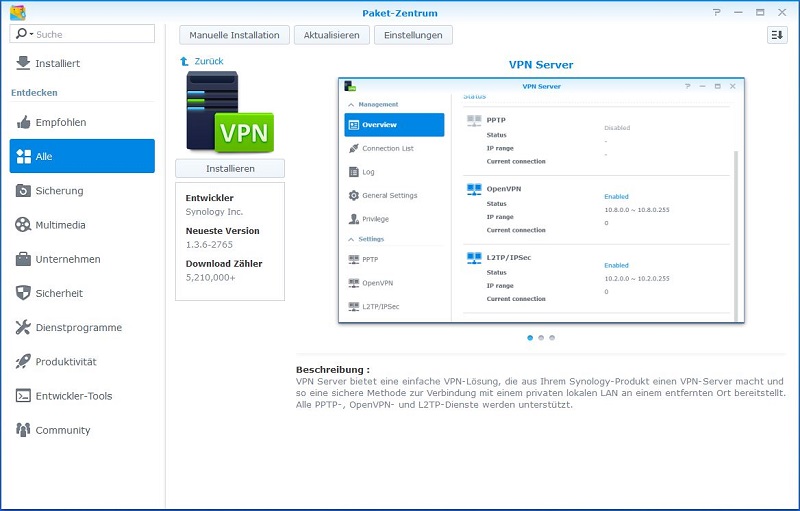Show the third screenshot via last pager dot
The height and width of the screenshot is (511, 800).
(x=552, y=338)
